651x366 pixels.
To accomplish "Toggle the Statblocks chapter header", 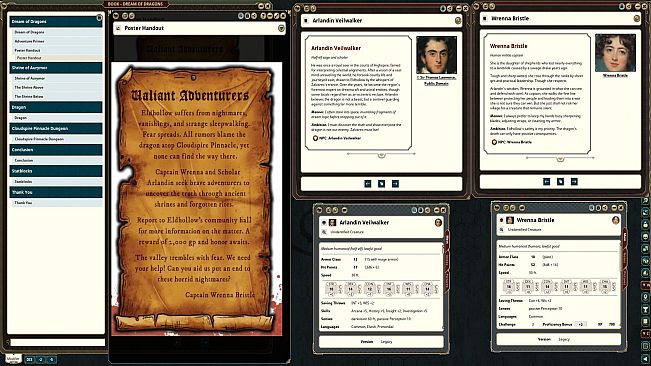I will (56, 171).
